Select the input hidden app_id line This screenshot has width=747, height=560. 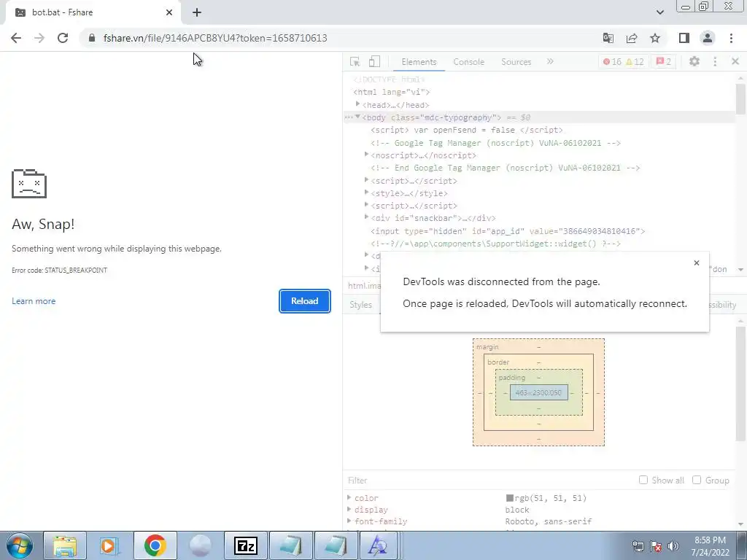[508, 231]
